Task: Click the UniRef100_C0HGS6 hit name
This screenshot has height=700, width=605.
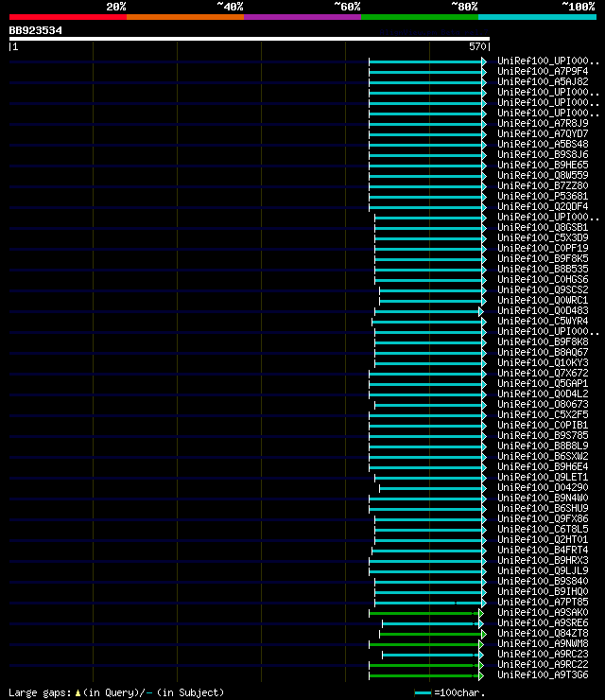Action: 543,280
